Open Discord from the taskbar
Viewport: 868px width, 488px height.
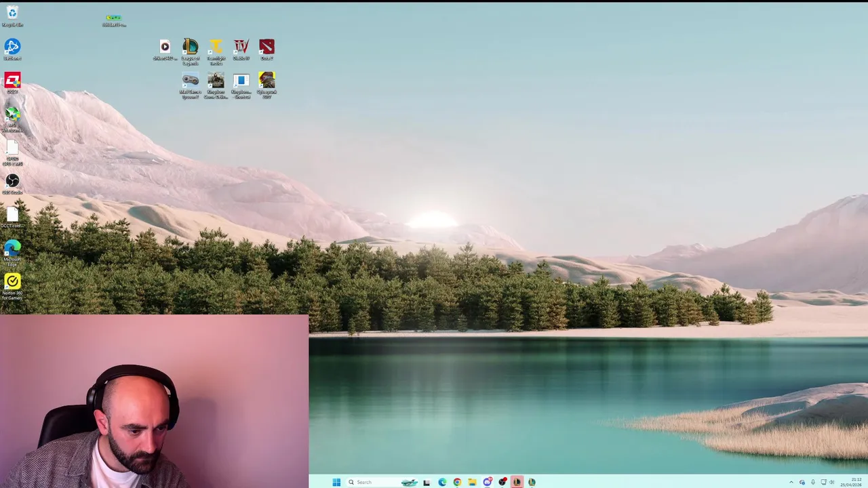(487, 482)
